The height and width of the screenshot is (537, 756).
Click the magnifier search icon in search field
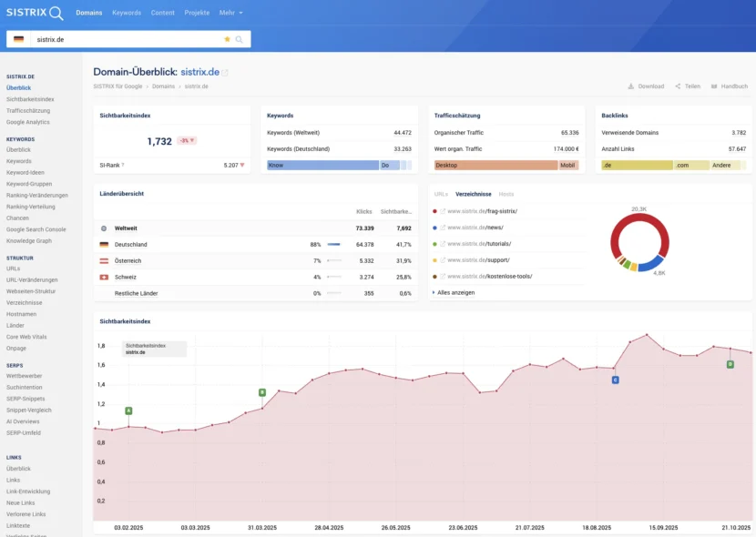pos(240,39)
